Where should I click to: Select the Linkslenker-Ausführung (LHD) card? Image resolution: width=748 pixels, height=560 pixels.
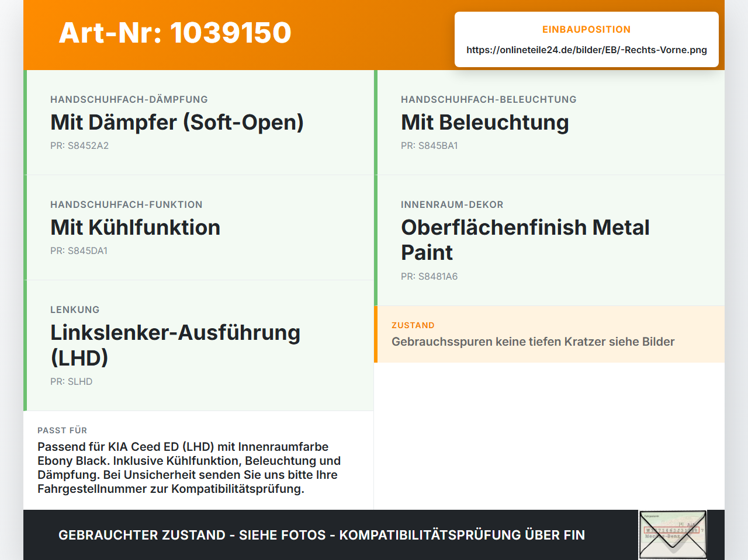pyautogui.click(x=199, y=346)
